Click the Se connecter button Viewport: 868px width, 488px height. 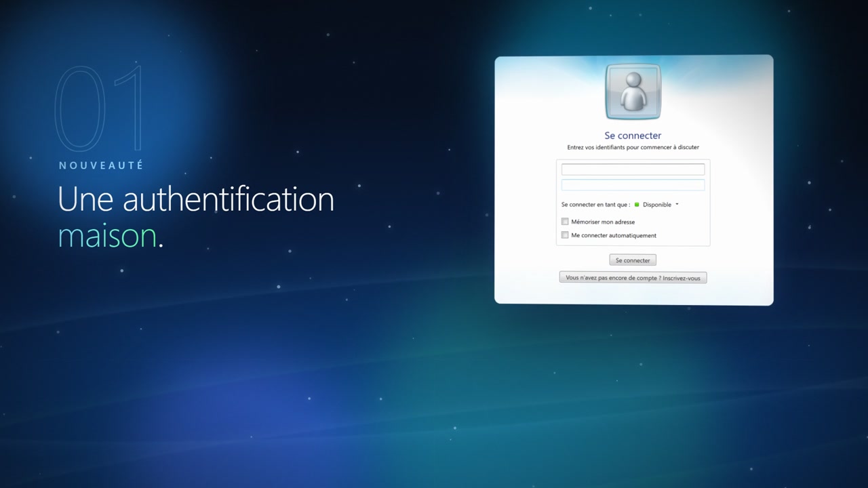point(633,260)
